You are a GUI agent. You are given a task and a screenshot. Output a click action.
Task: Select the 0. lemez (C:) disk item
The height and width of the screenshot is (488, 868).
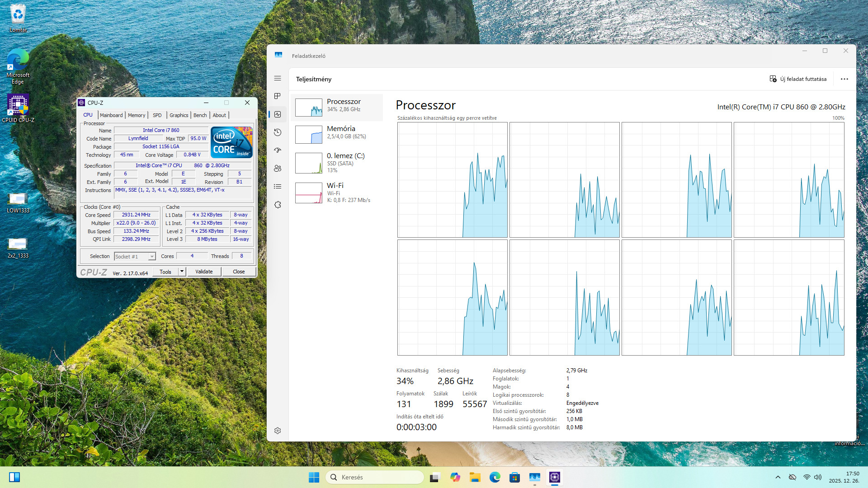coord(336,163)
